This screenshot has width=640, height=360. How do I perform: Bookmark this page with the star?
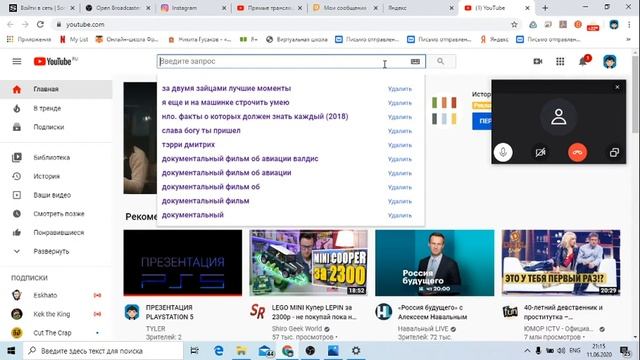(514, 24)
